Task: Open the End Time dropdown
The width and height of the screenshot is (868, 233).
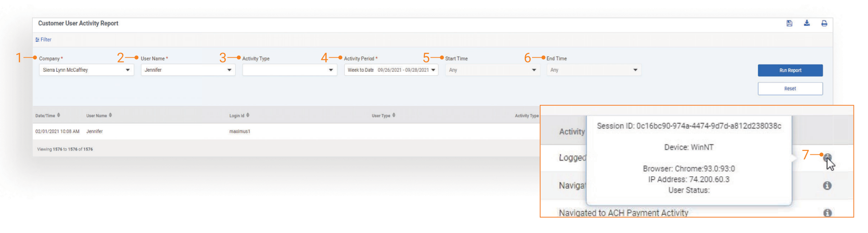Action: [x=594, y=70]
